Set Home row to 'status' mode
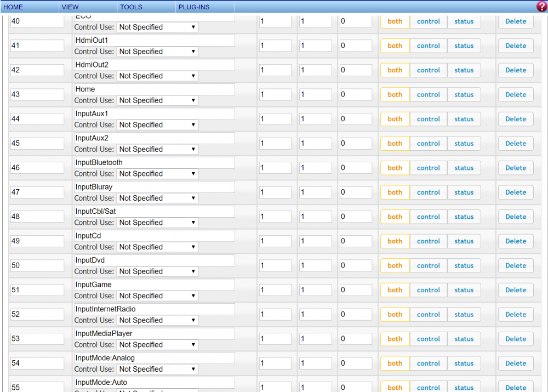The image size is (548, 392). pyautogui.click(x=464, y=95)
